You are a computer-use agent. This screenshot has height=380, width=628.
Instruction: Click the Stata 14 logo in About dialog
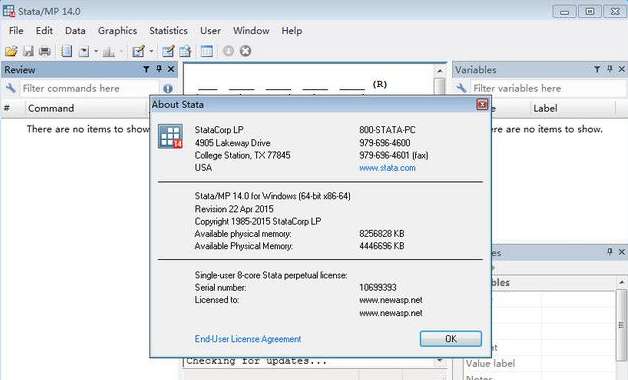click(170, 136)
